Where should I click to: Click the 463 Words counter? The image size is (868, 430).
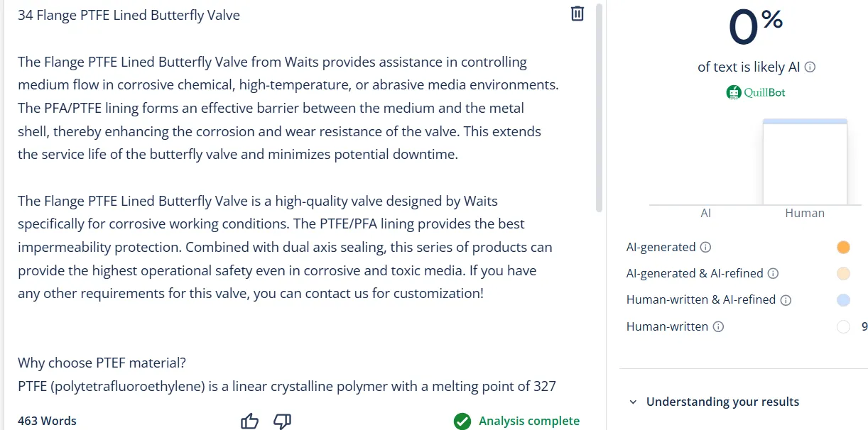pos(47,421)
